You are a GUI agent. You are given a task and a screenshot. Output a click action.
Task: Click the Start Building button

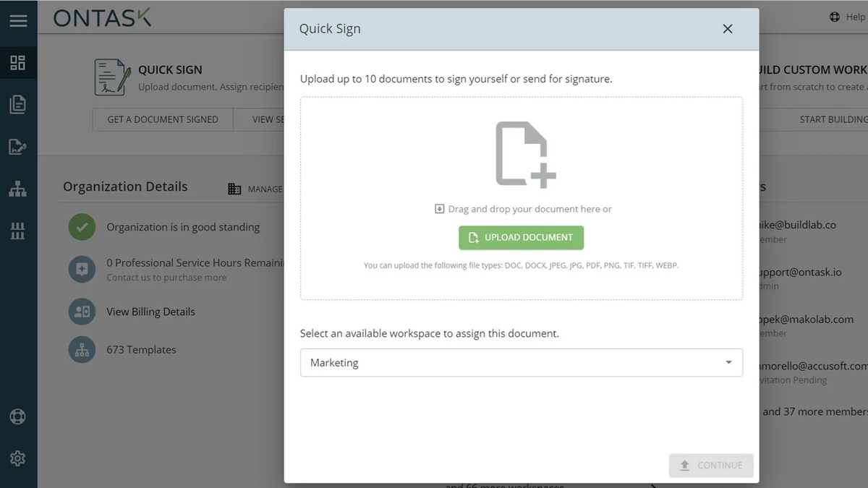(x=833, y=119)
